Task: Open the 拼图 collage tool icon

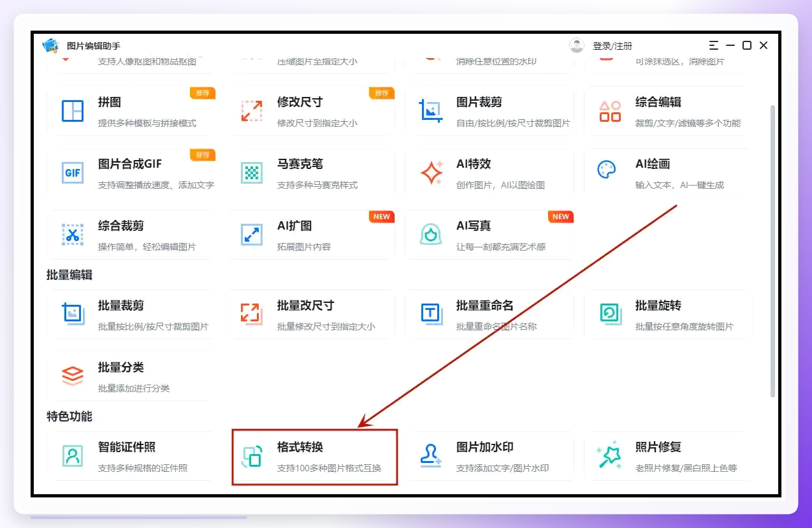Action: coord(73,110)
